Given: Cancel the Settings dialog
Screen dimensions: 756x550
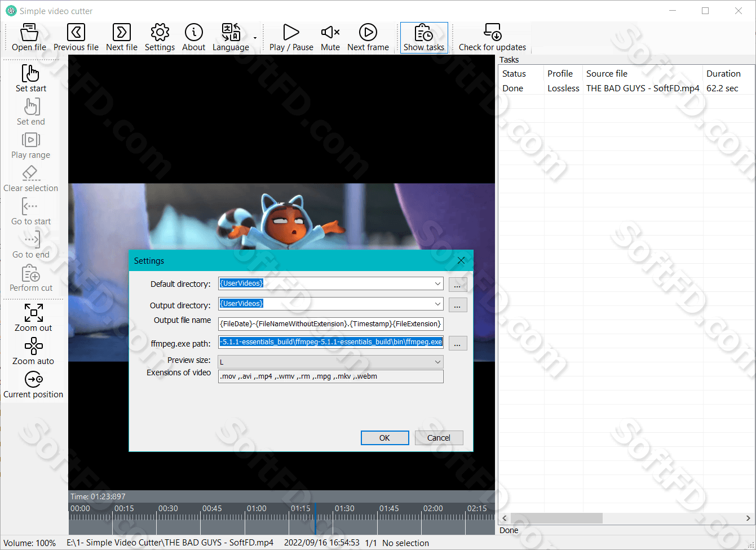Looking at the screenshot, I should coord(439,438).
